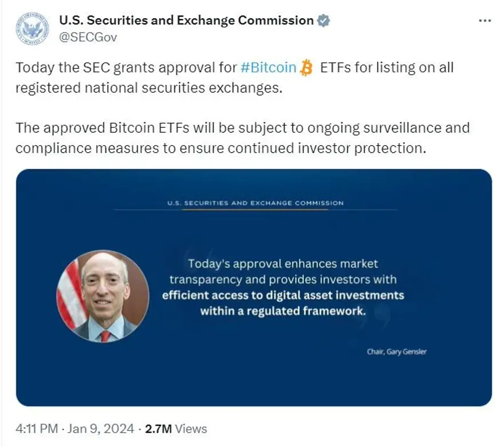Screen dimensions: 504x447
Task: Open the three-dot more options menu
Action: click(x=485, y=21)
